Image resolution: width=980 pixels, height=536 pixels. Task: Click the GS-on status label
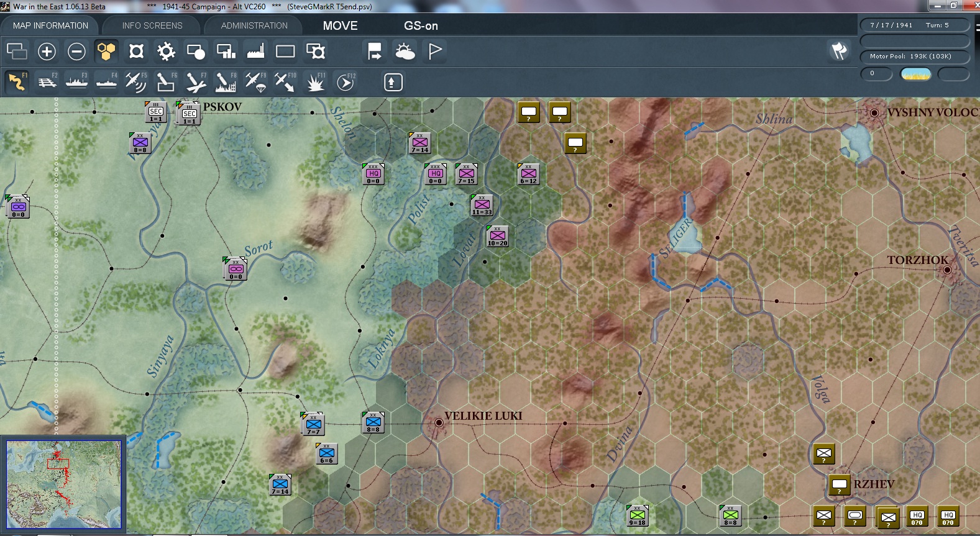click(x=421, y=25)
